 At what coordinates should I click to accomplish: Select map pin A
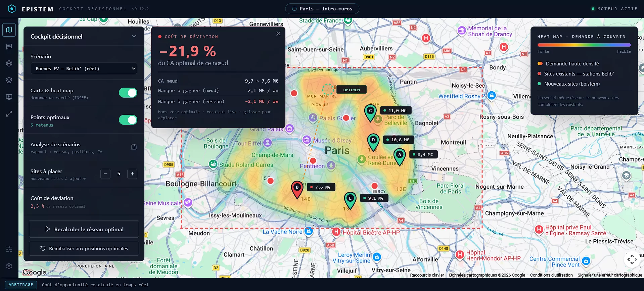[x=400, y=157]
